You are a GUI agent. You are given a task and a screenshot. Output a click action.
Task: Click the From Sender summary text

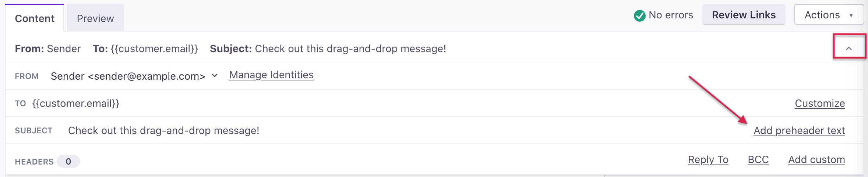(48, 49)
